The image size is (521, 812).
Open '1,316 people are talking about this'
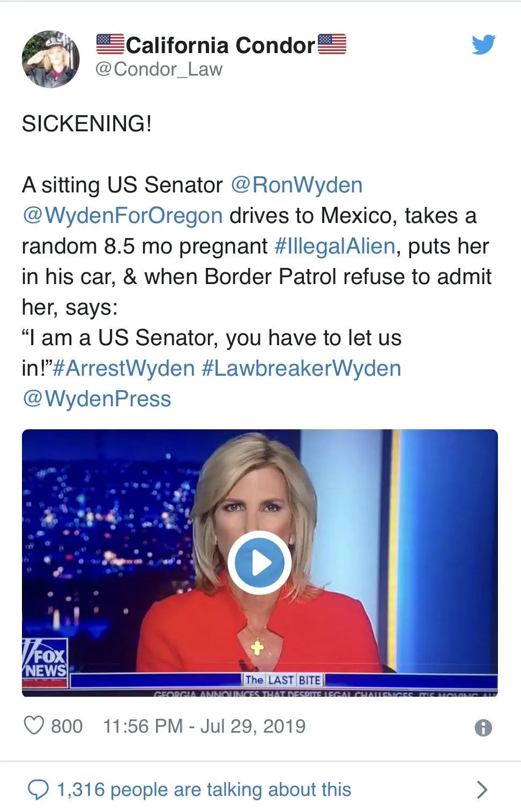[204, 789]
